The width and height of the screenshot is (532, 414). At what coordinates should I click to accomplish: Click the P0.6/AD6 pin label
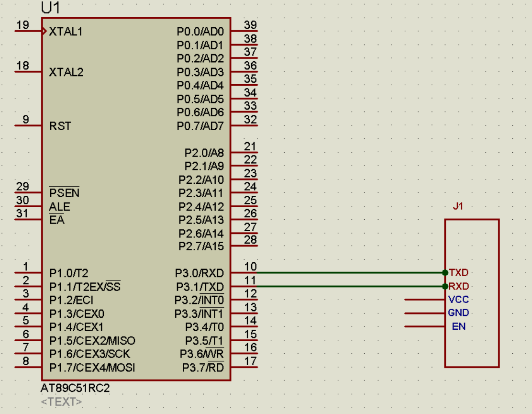click(x=200, y=112)
